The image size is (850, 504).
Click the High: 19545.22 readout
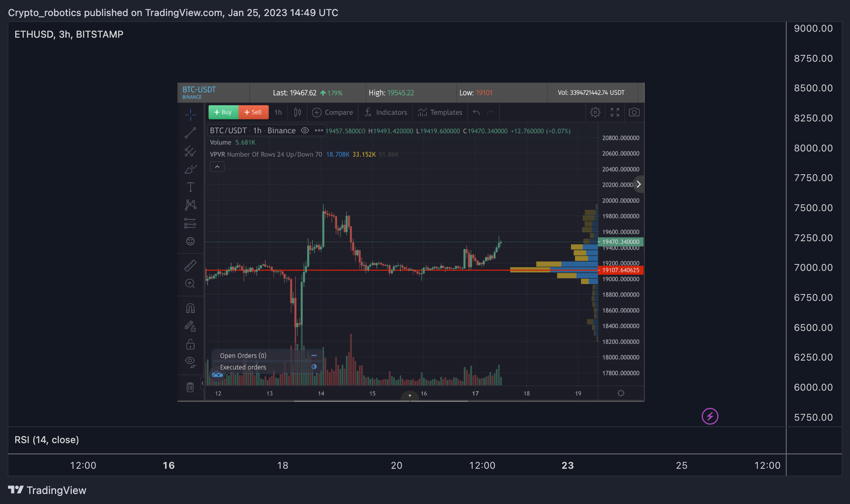click(391, 93)
